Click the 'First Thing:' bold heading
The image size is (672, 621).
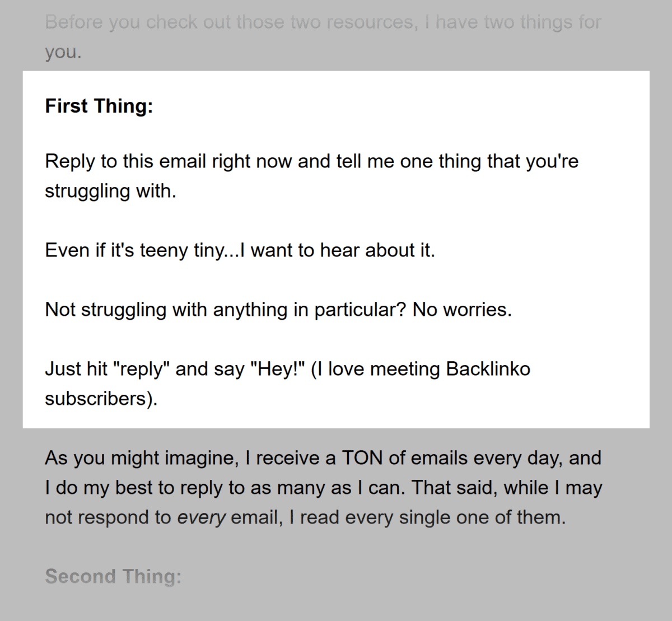[x=99, y=106]
